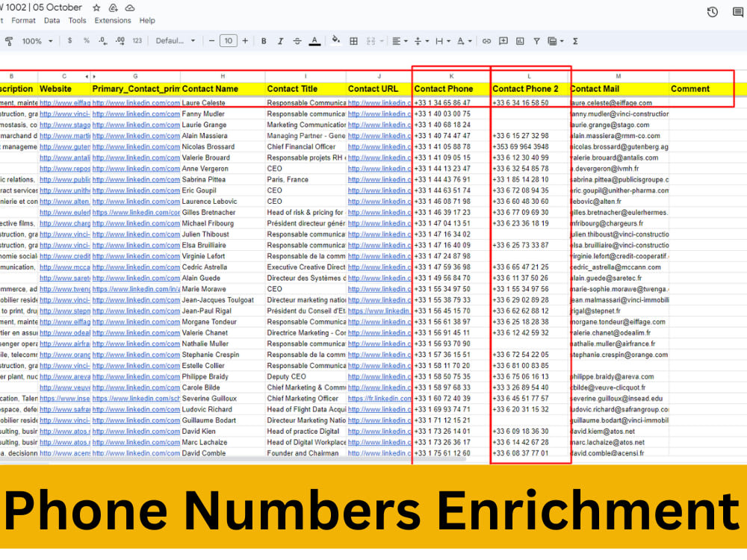
Task: Open the Data menu
Action: pyautogui.click(x=52, y=20)
